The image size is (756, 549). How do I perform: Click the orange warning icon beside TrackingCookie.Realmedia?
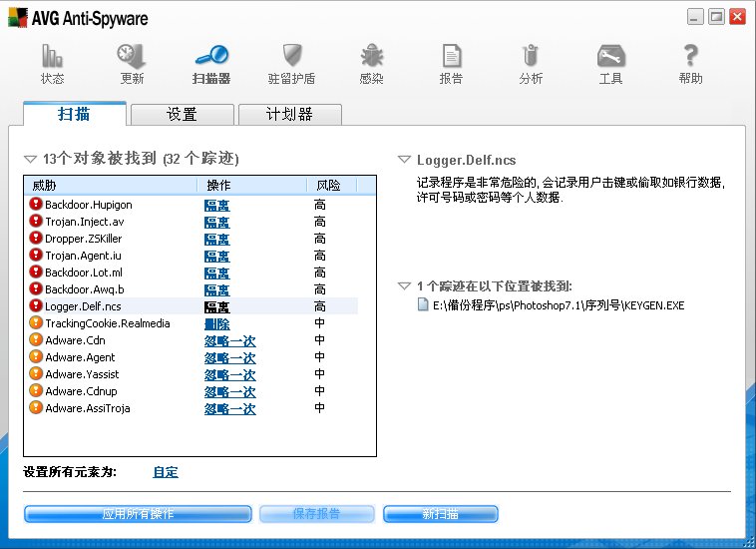(x=36, y=322)
